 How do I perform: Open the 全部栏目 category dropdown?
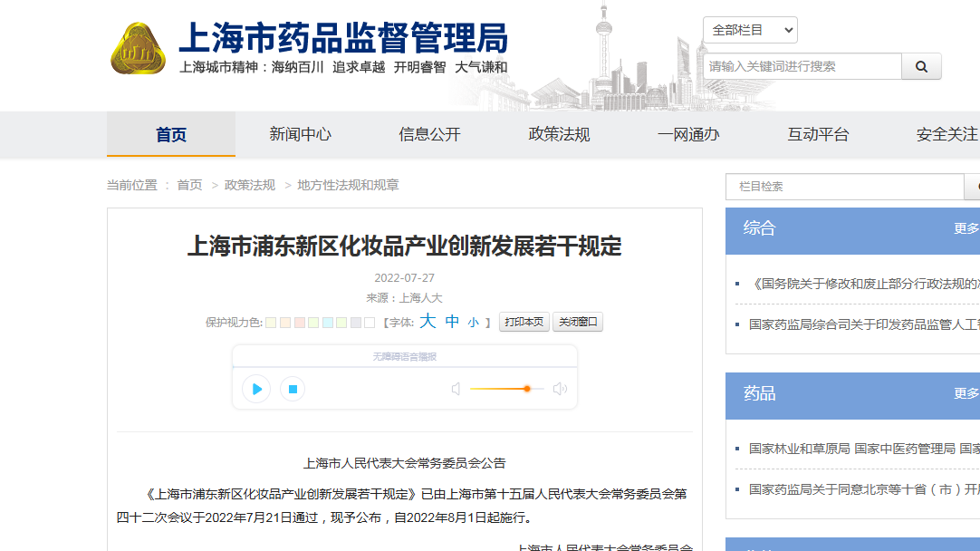[750, 30]
